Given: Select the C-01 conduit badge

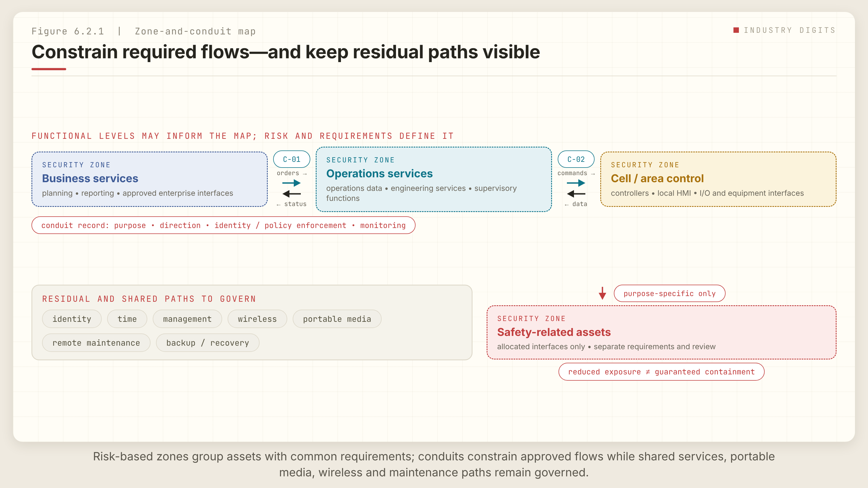Looking at the screenshot, I should pos(292,159).
